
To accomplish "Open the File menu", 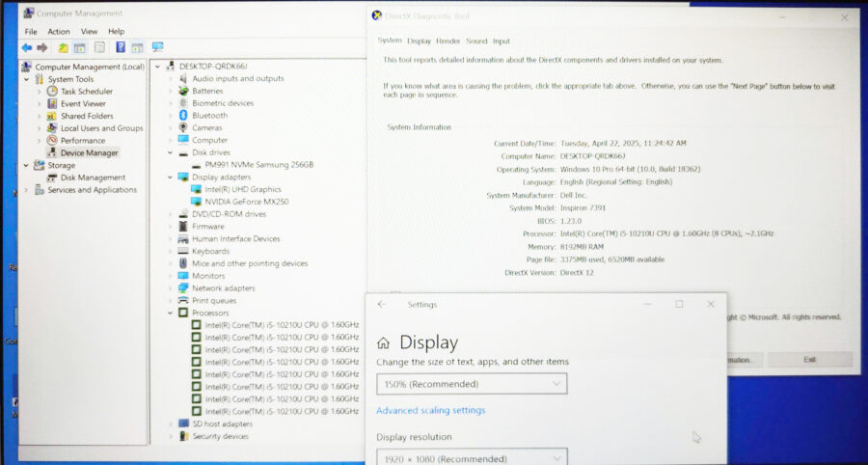I will [x=31, y=32].
